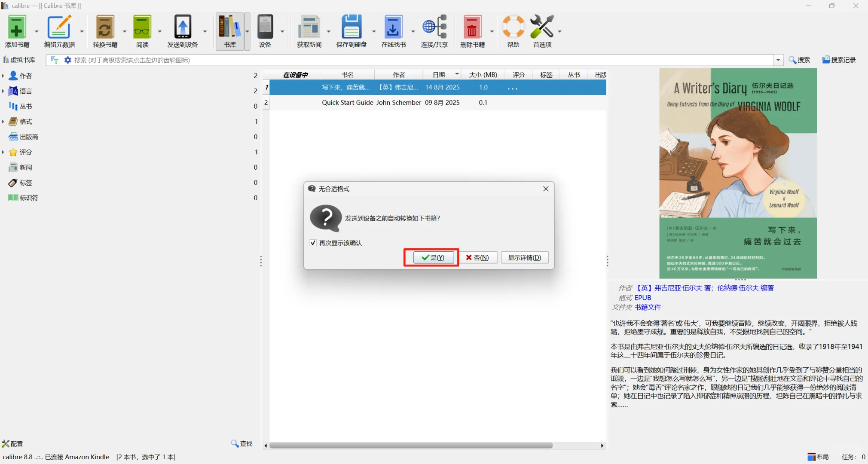Click 查找 in tag browser
This screenshot has width=868, height=464.
point(242,443)
